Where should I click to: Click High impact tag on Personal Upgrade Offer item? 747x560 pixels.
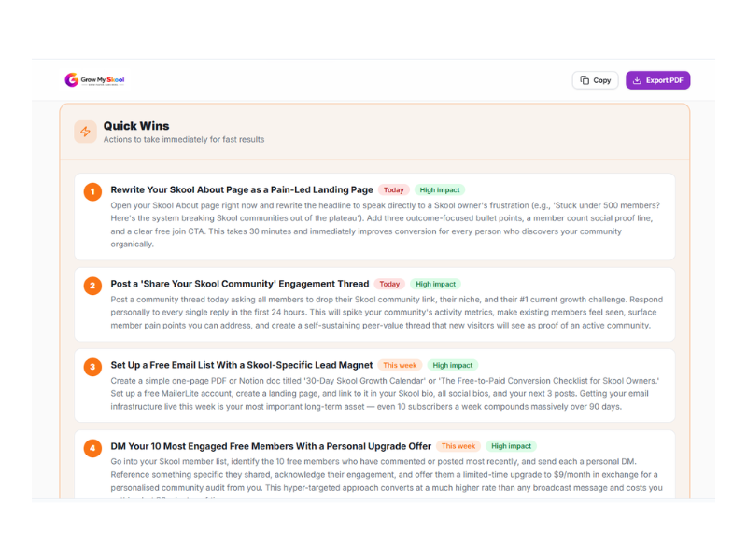pos(511,446)
